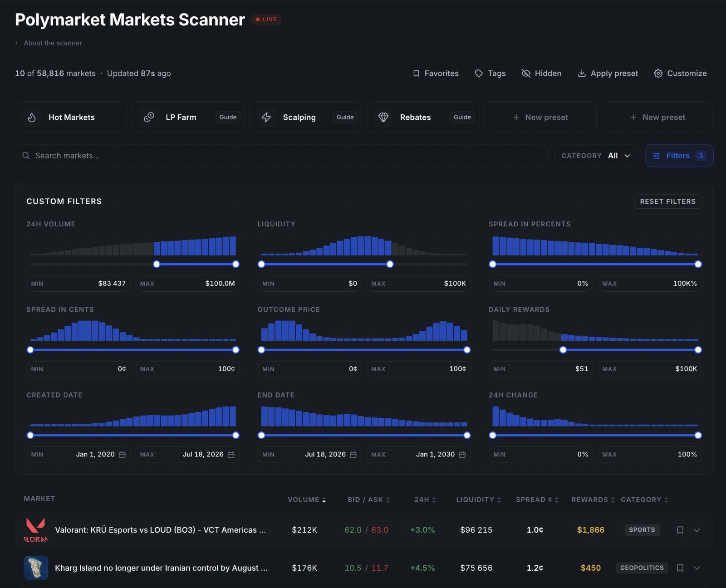726x588 pixels.
Task: Open Customize gear settings
Action: point(658,73)
